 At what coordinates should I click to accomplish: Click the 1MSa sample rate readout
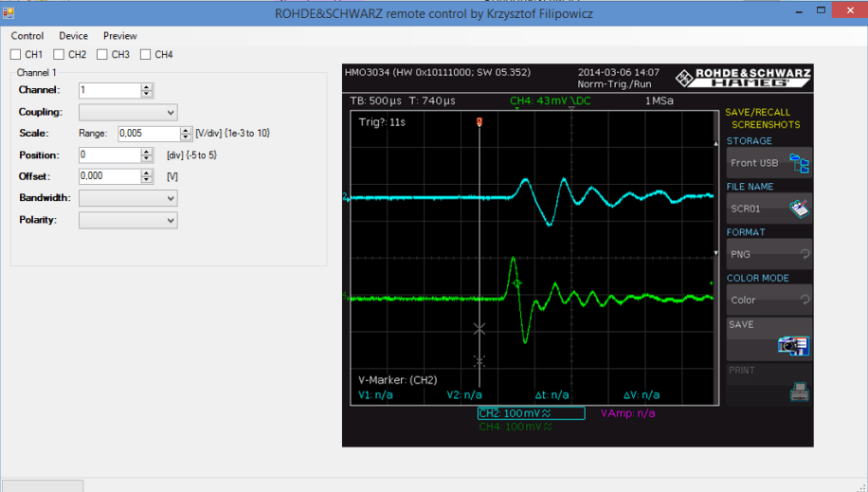(x=659, y=100)
